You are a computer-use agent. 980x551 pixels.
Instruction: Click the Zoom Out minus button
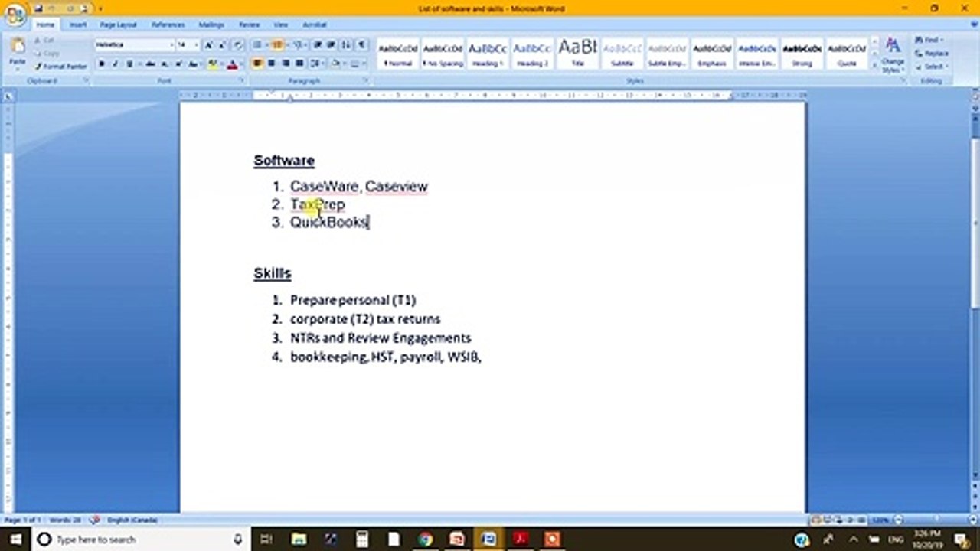pos(897,520)
